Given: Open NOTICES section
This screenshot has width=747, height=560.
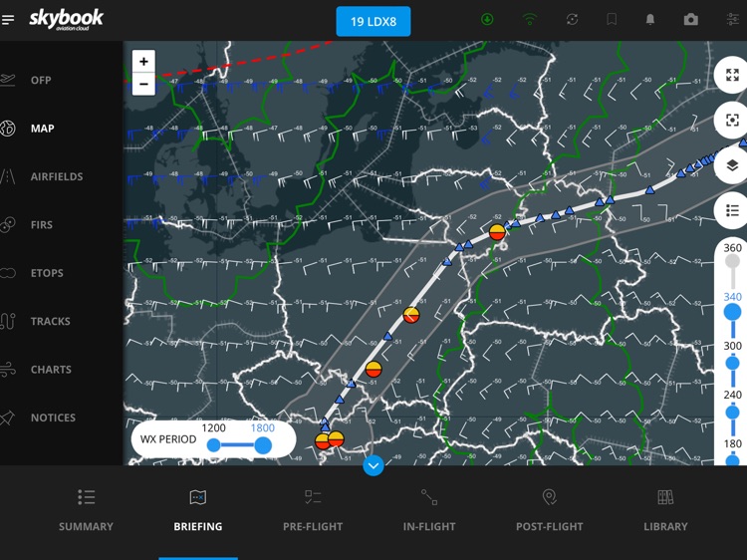Looking at the screenshot, I should click(53, 418).
